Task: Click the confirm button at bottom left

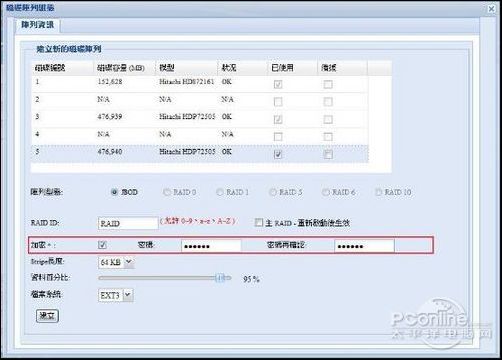Action: point(47,316)
